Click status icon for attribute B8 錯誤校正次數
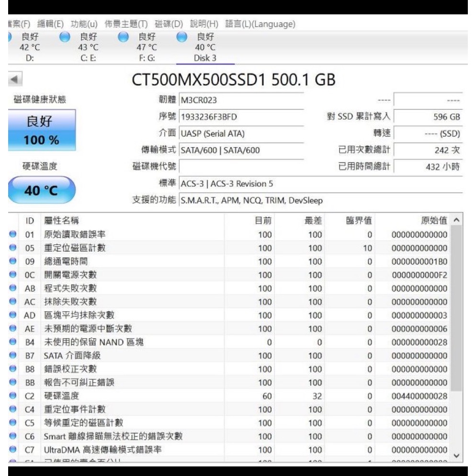Image resolution: width=476 pixels, height=476 pixels. 13,369
